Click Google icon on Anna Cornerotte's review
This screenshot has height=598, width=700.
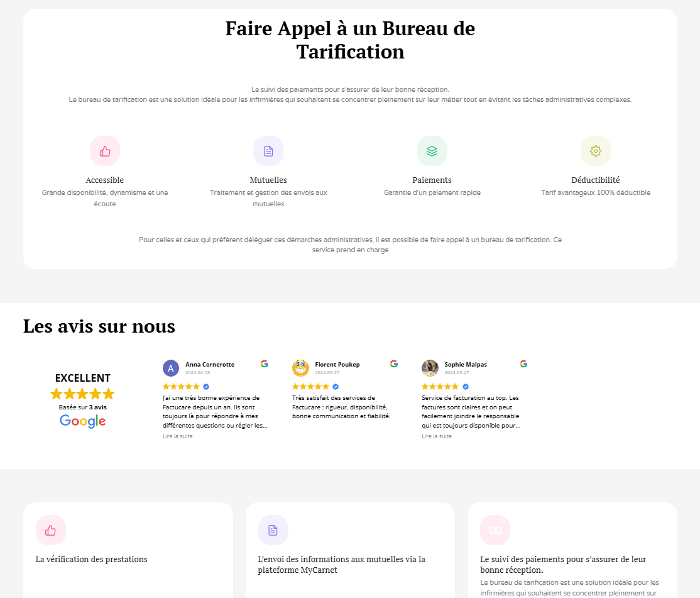[265, 363]
